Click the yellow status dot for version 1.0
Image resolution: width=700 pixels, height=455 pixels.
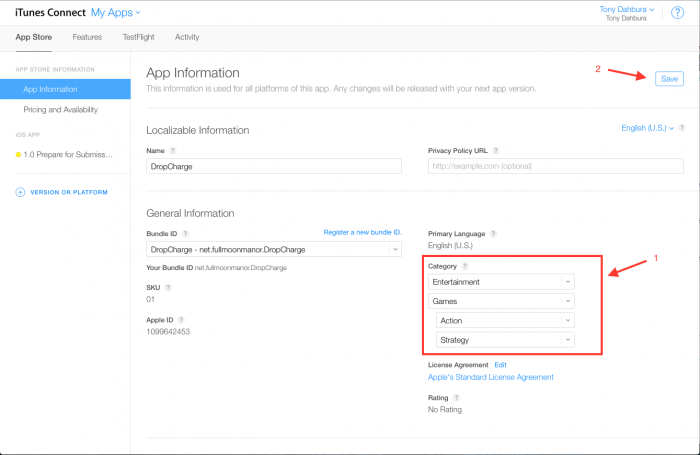coord(18,155)
